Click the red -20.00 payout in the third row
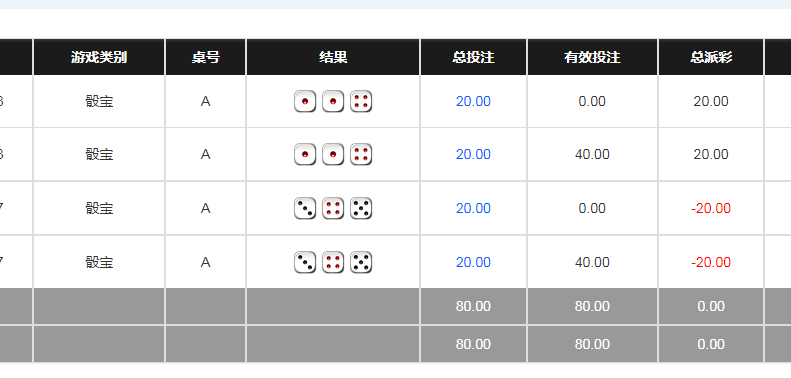Viewport: 791px width, 378px height. point(711,208)
